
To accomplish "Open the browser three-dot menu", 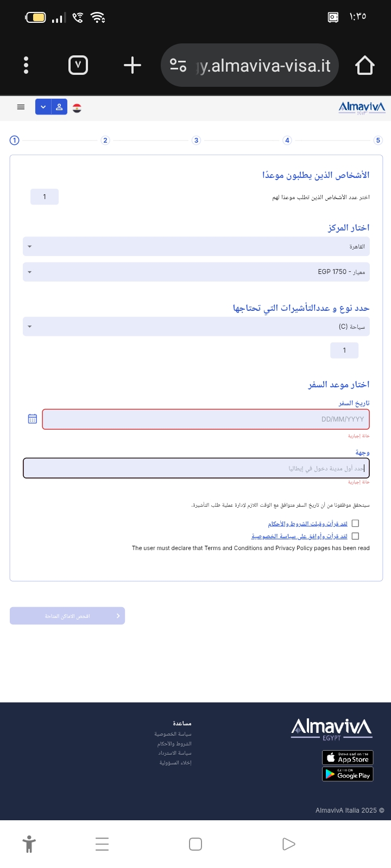I will [x=26, y=66].
